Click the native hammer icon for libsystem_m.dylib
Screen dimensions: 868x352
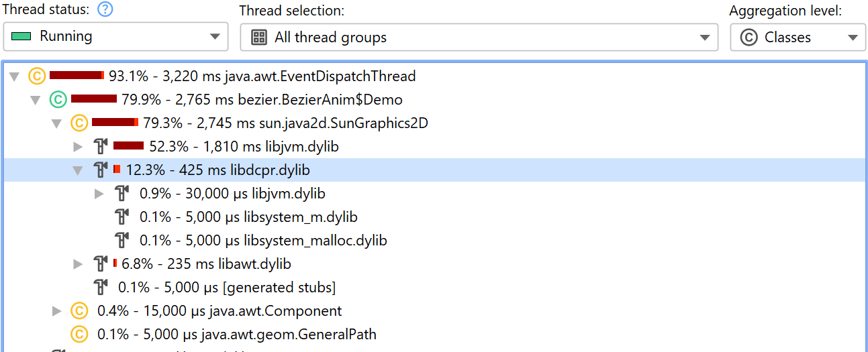(122, 217)
